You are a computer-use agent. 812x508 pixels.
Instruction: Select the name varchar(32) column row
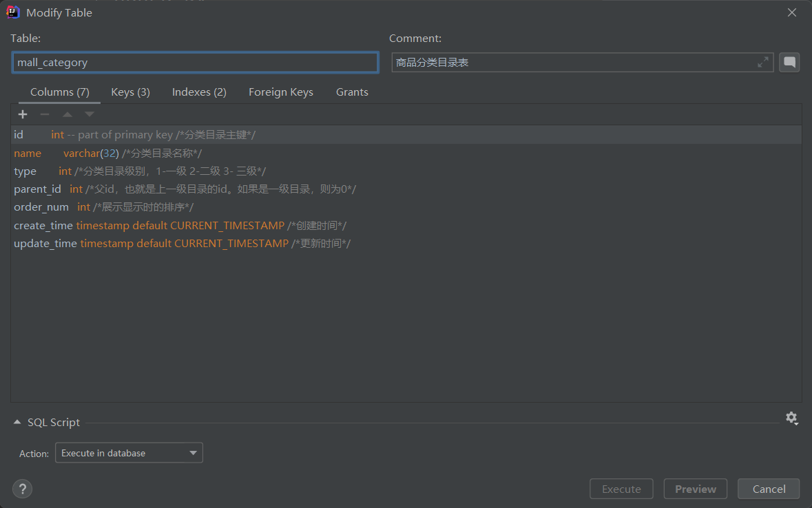point(406,154)
